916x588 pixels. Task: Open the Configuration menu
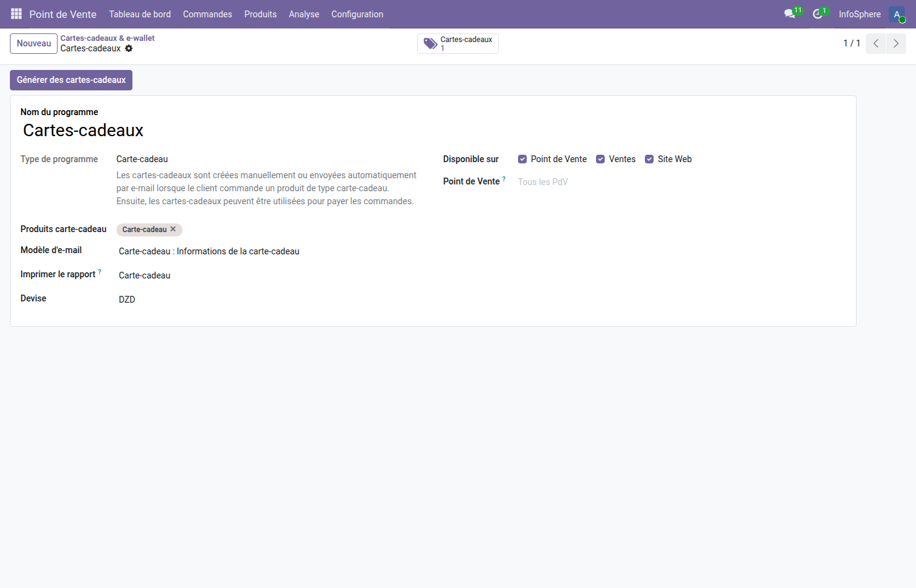point(357,14)
